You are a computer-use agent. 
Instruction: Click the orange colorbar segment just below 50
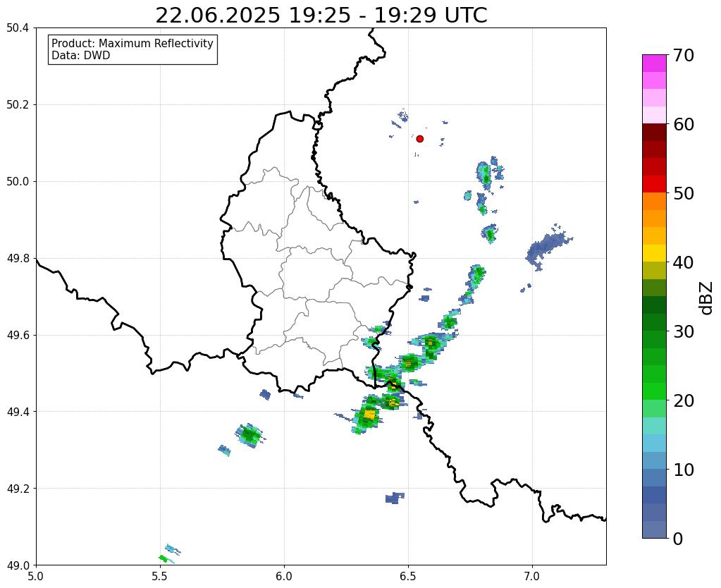(654, 201)
